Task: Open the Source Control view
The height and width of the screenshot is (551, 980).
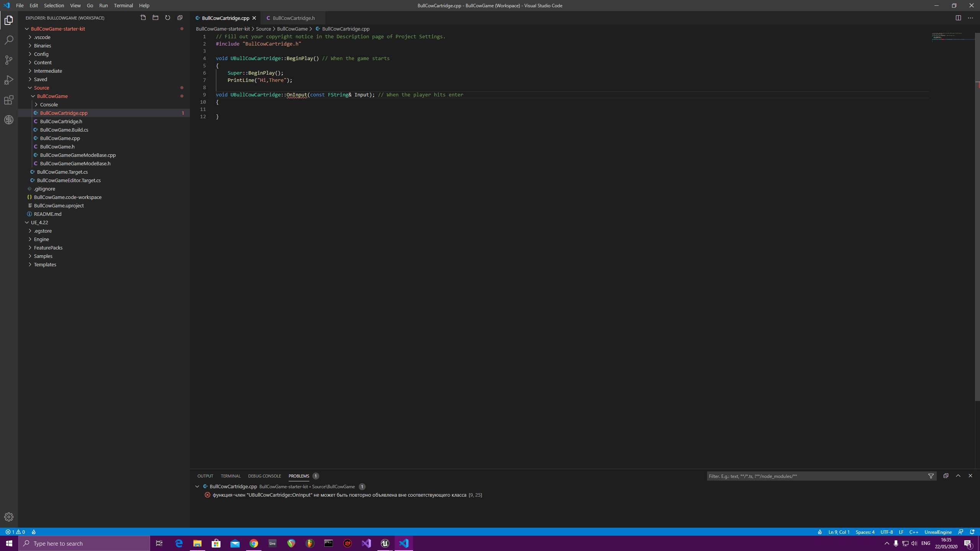Action: pos(8,60)
